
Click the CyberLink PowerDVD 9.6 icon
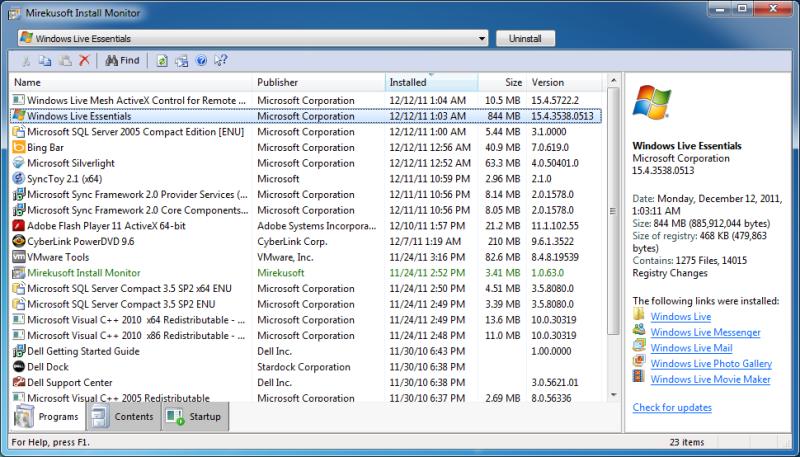pos(19,241)
